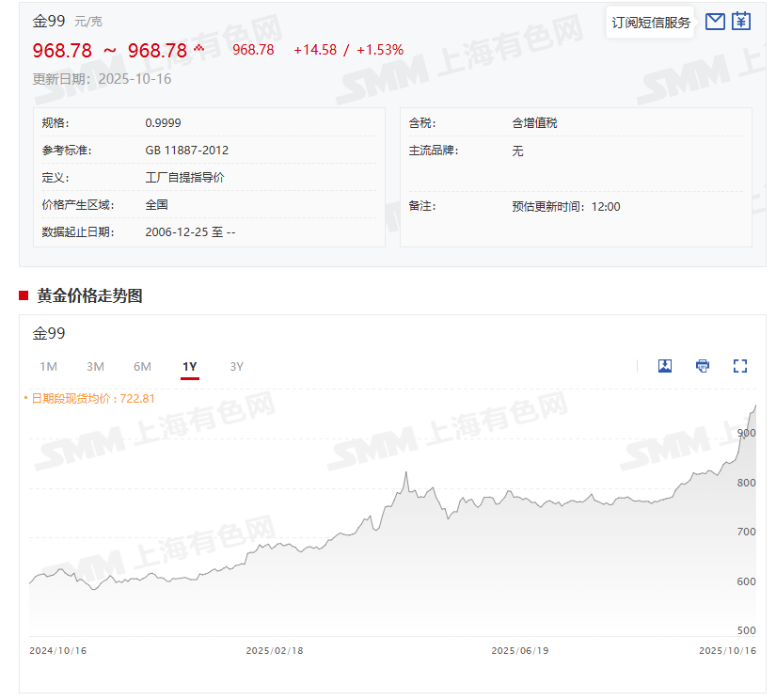Click the red square beside 黄金价格走势图
Viewport: 776px width, 700px height.
click(24, 296)
